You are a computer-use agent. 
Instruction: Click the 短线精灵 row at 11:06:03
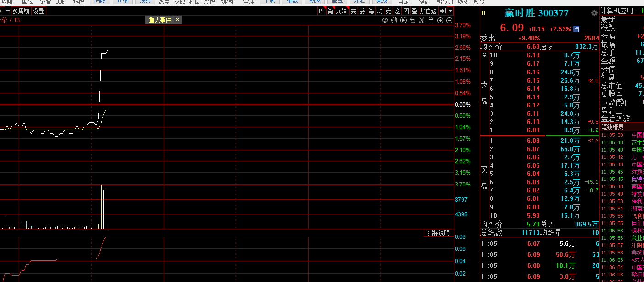click(x=622, y=260)
